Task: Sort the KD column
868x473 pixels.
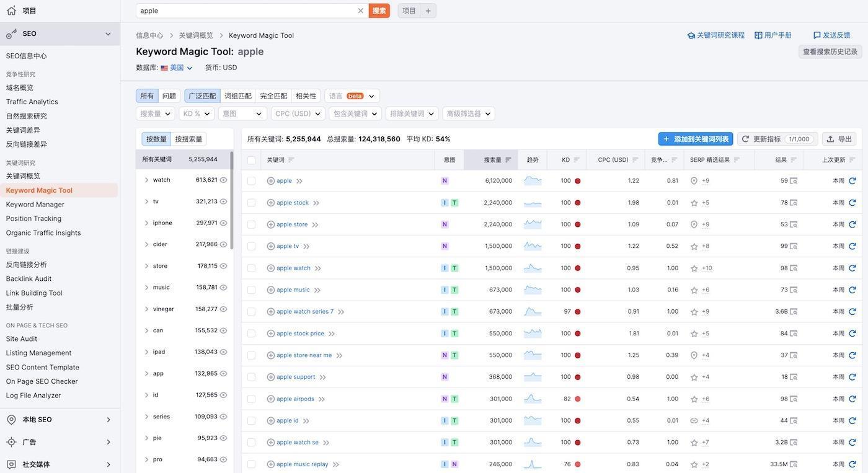Action: pos(577,160)
